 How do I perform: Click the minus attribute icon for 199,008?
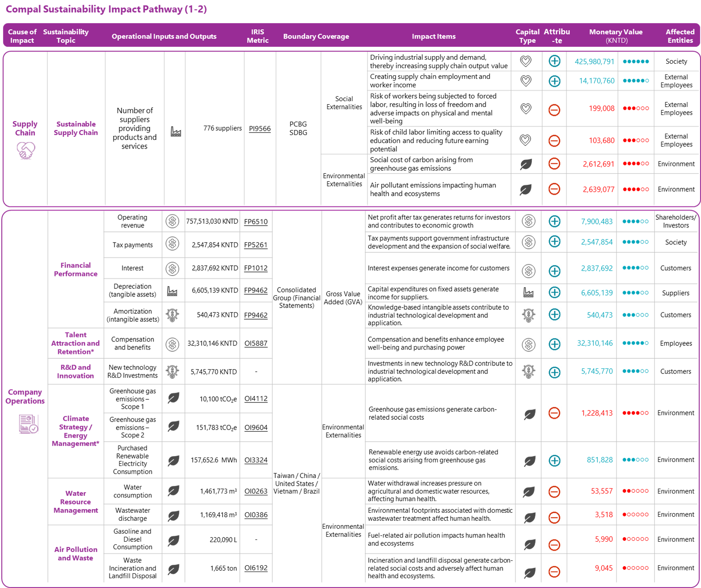coord(554,109)
